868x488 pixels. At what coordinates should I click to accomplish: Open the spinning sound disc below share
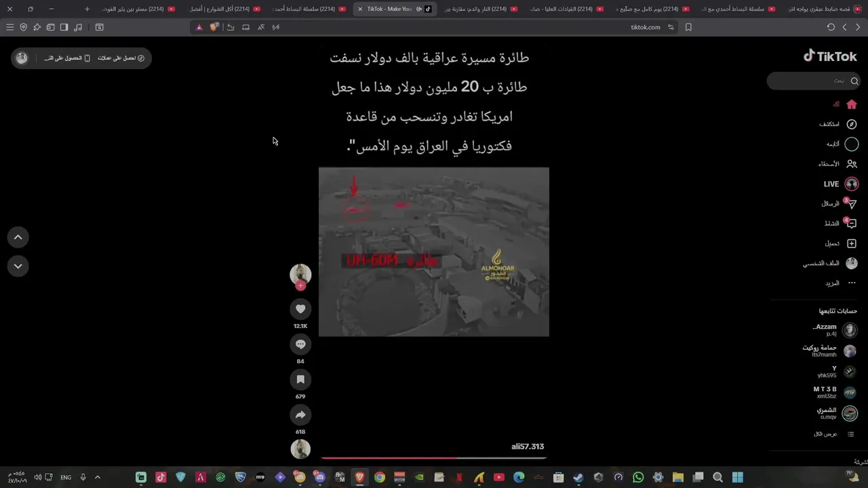click(x=300, y=449)
